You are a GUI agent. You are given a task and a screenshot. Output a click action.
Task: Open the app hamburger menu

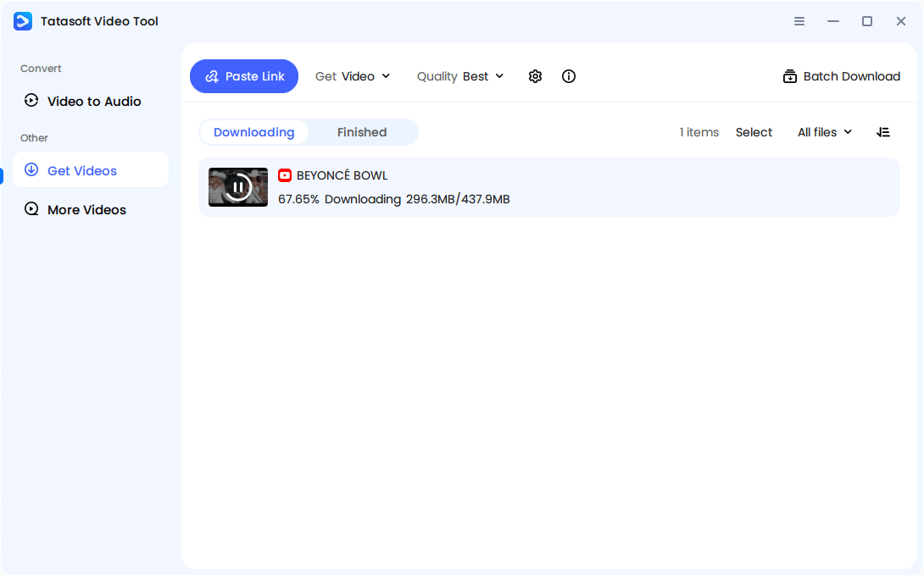(799, 20)
